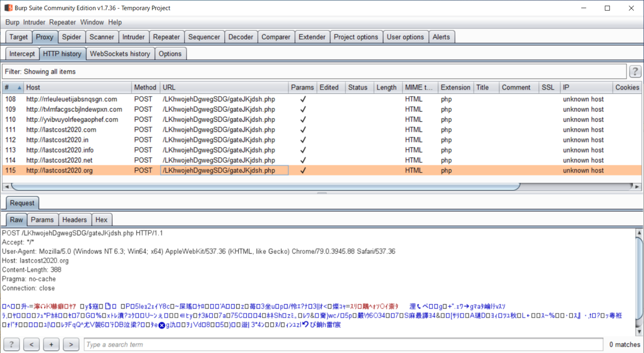The image size is (644, 353).
Task: Click the plus button beside search
Action: point(52,344)
